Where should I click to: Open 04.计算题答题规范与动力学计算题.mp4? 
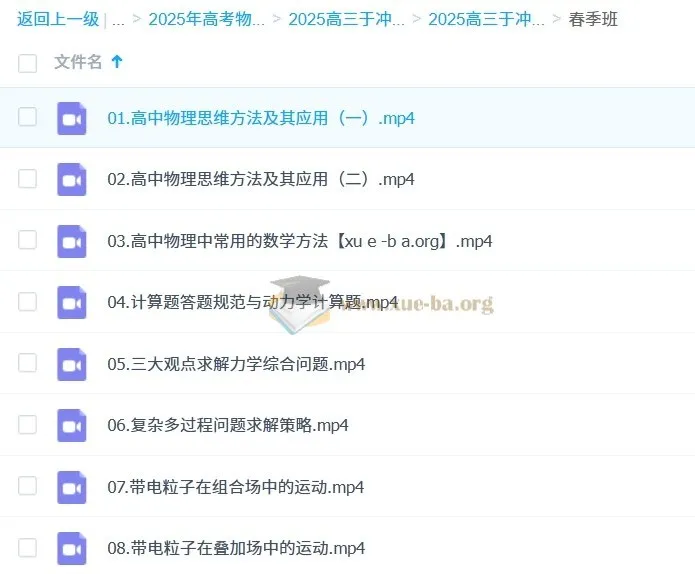(x=253, y=302)
